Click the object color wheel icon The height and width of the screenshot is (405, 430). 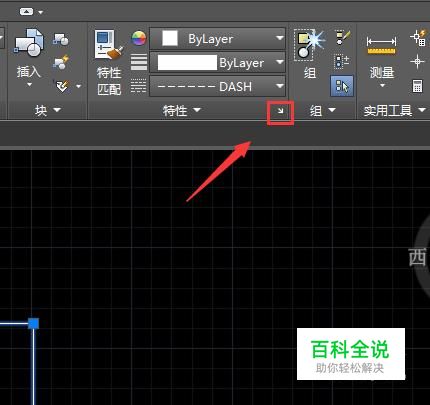point(139,38)
